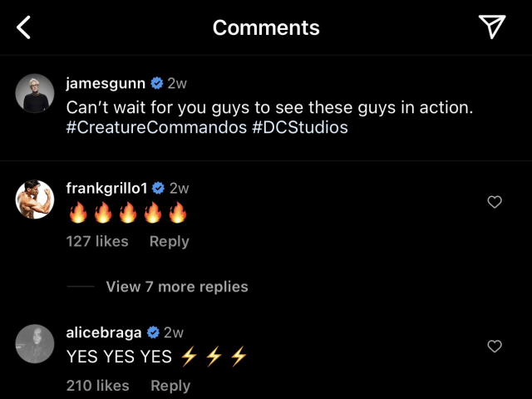Open alicebraga's profile picture
Image resolution: width=532 pixels, height=399 pixels.
point(35,343)
